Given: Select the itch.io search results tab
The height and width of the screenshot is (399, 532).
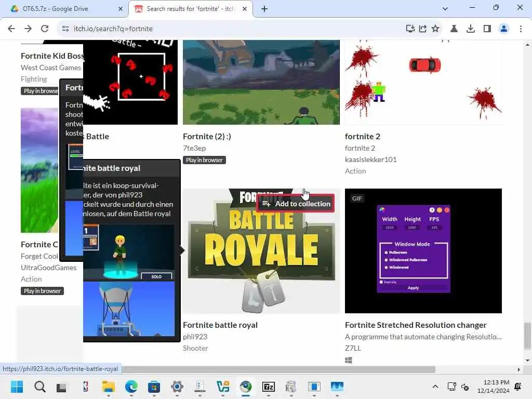Looking at the screenshot, I should (x=190, y=9).
